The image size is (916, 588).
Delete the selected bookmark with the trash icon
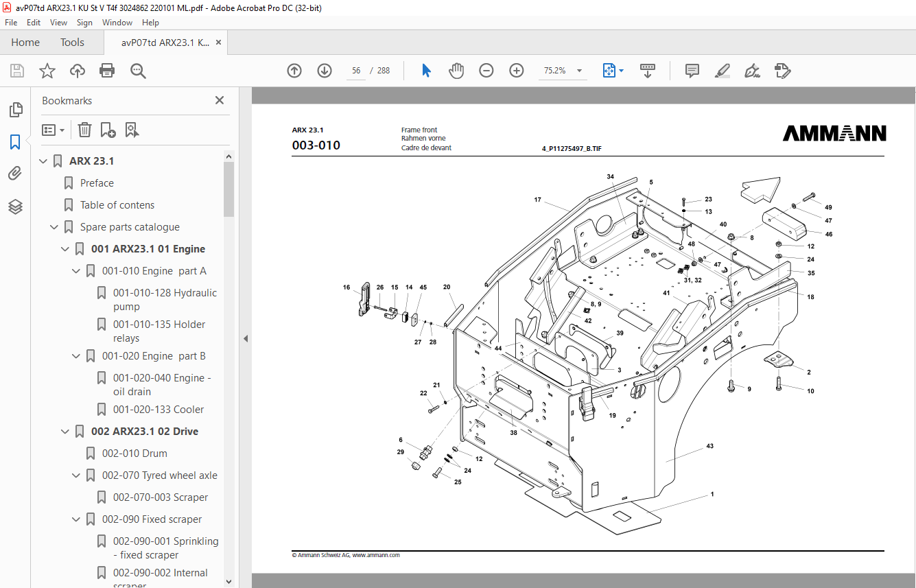coord(84,130)
